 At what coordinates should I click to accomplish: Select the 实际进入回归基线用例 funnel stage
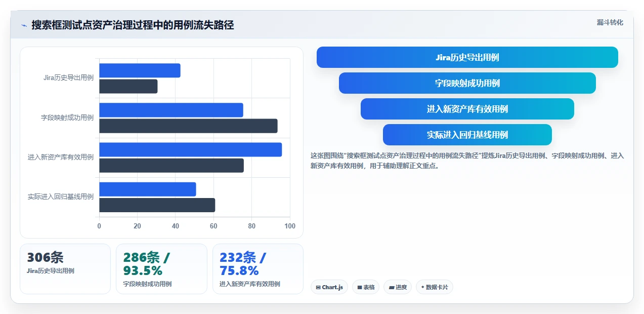point(467,135)
